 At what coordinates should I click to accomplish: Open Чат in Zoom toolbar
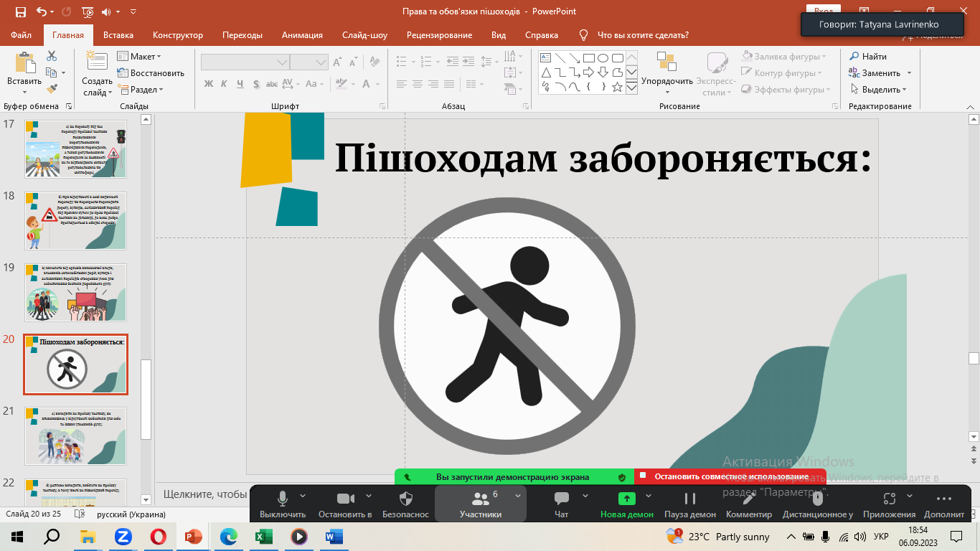(x=562, y=504)
